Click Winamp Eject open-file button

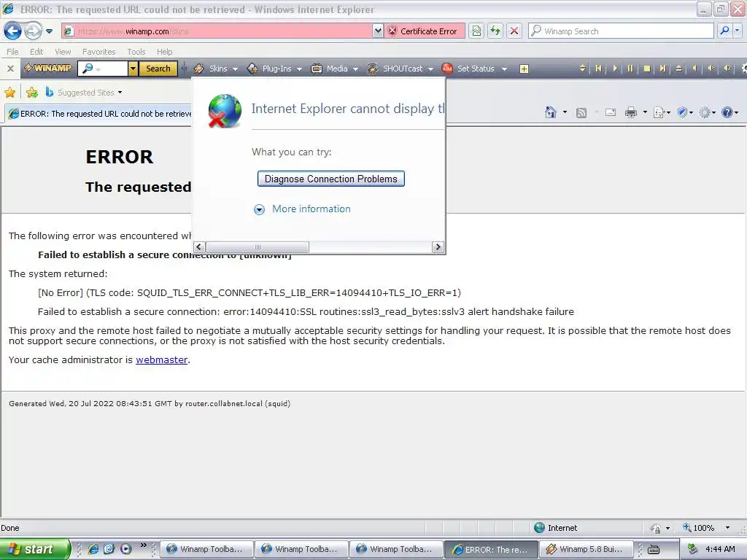679,69
